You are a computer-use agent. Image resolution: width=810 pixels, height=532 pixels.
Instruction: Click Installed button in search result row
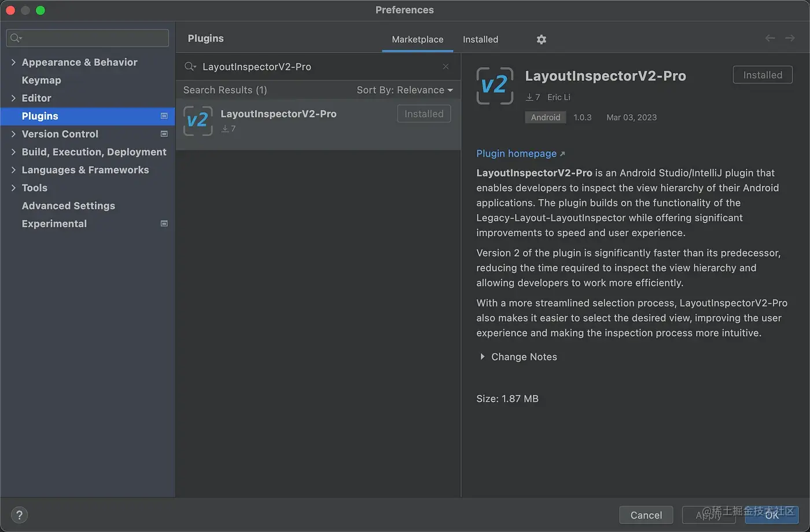click(x=424, y=114)
